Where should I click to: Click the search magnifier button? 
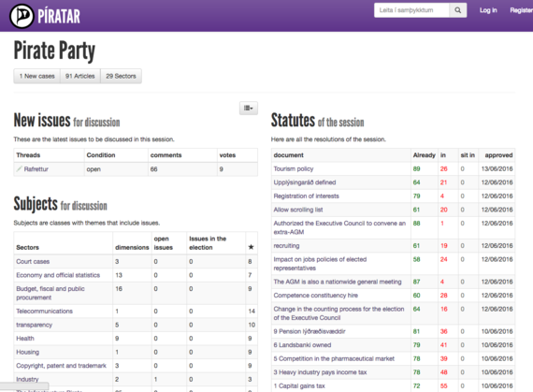click(x=458, y=10)
